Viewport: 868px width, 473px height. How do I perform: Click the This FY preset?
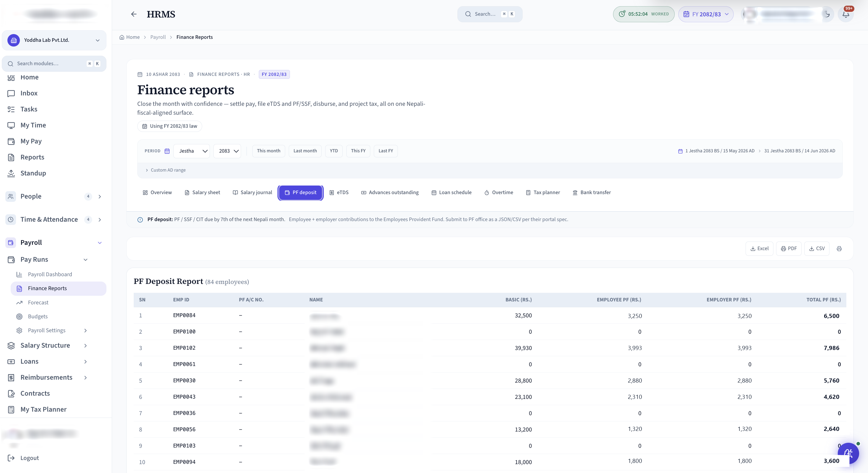[358, 151]
